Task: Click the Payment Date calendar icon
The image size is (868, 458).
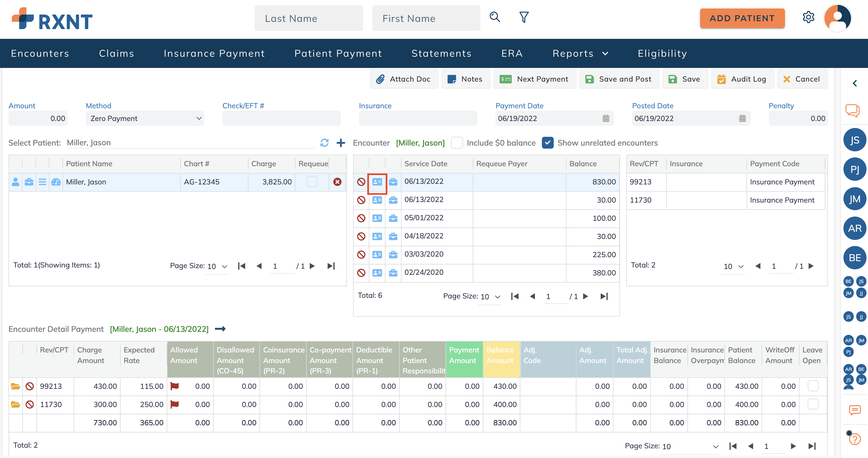Action: 606,118
